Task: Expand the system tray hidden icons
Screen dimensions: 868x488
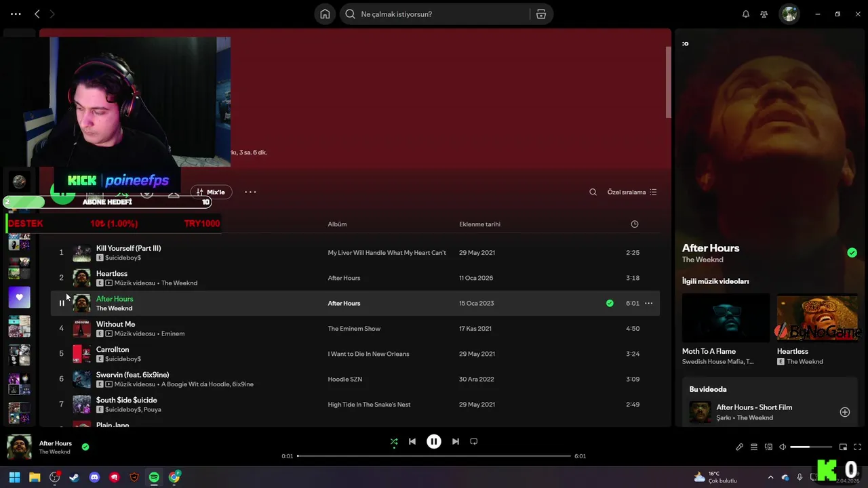Action: point(770,477)
